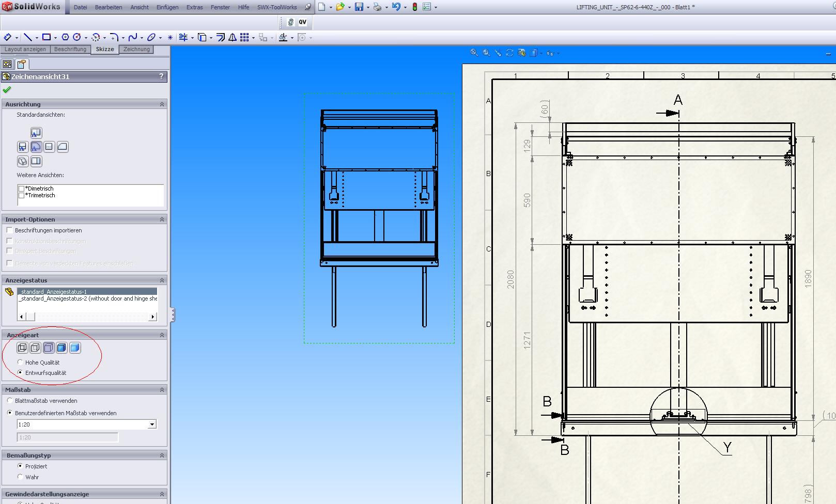
Task: Switch to the Layout anzeigen tab
Action: [x=25, y=49]
